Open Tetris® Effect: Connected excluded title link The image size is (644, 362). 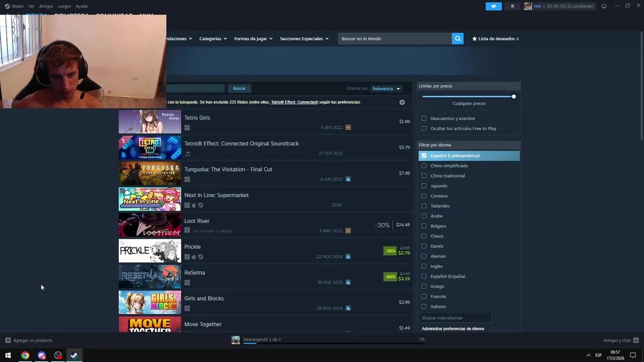point(294,102)
